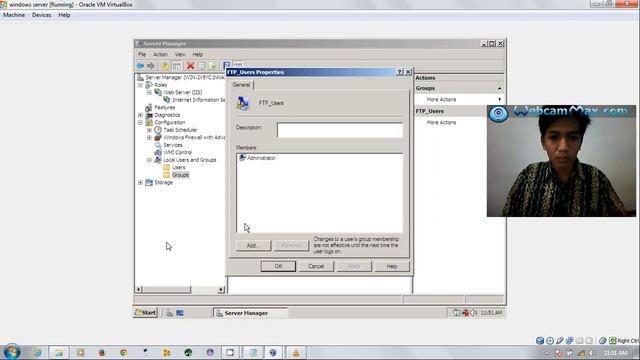This screenshot has width=640, height=360.
Task: Click the question mark help button in dialog title
Action: pos(400,72)
